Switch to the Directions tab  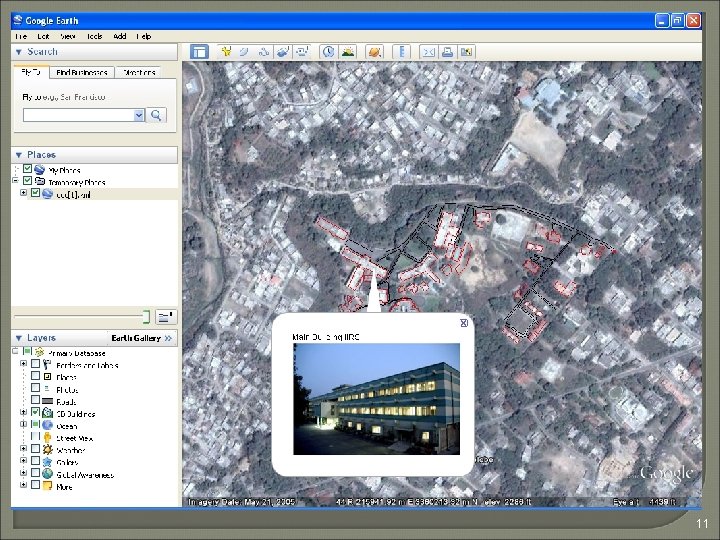139,73
